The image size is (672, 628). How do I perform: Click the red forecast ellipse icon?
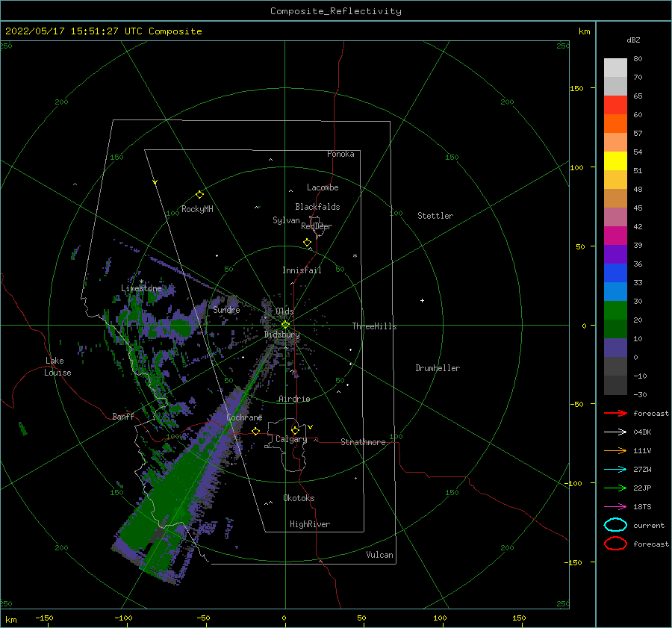pyautogui.click(x=615, y=544)
